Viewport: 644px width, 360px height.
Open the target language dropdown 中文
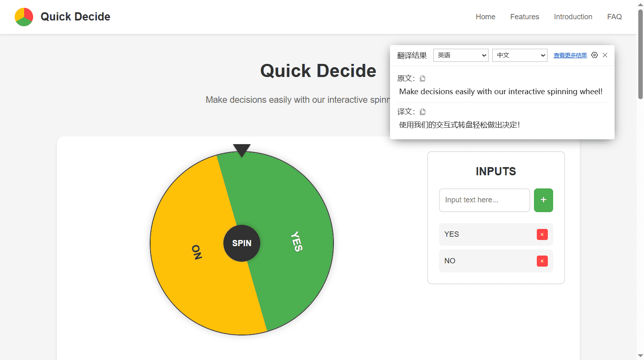(x=520, y=55)
